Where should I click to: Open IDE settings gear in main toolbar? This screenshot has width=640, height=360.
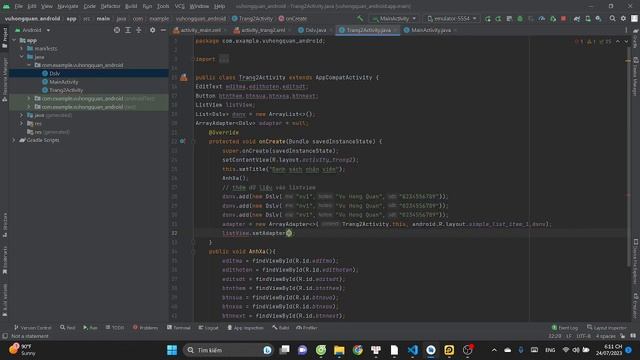point(623,18)
